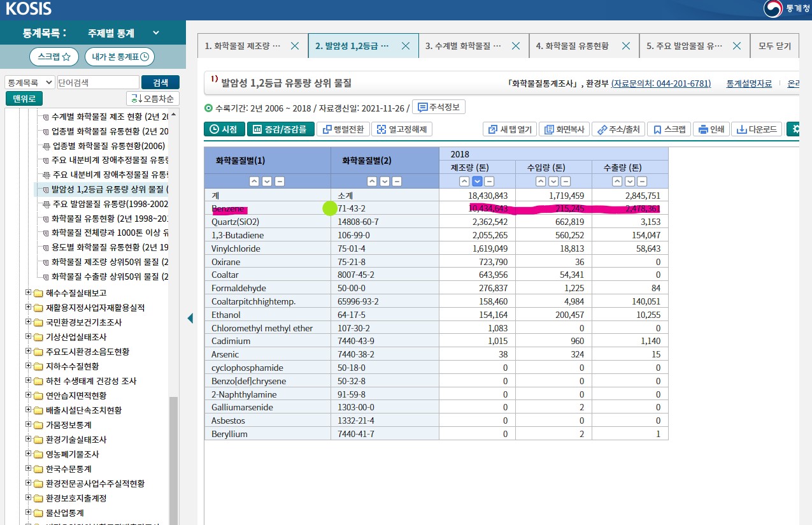The width and height of the screenshot is (812, 525).
Task: Focus the 단어검색 search input field
Action: click(x=97, y=82)
